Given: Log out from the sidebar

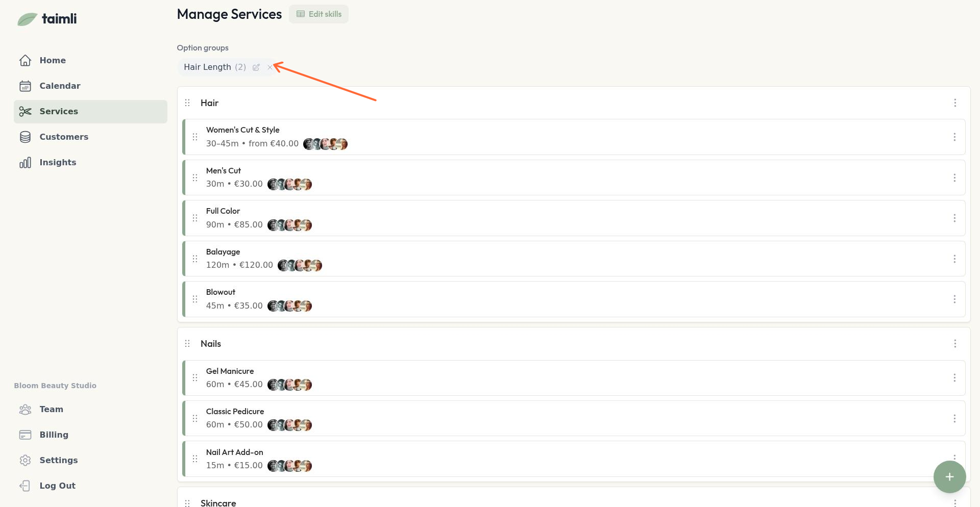Looking at the screenshot, I should click(57, 486).
